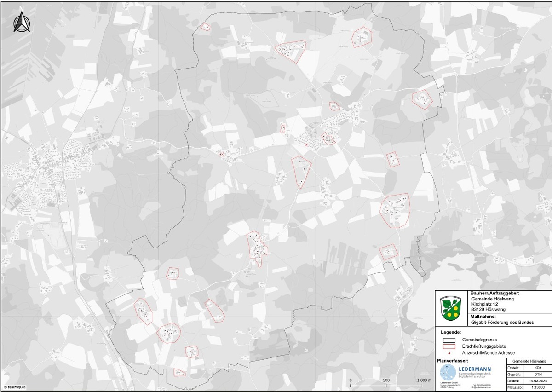Click the map scale bar
Viewport: 552px width, 392px height.
(387, 386)
